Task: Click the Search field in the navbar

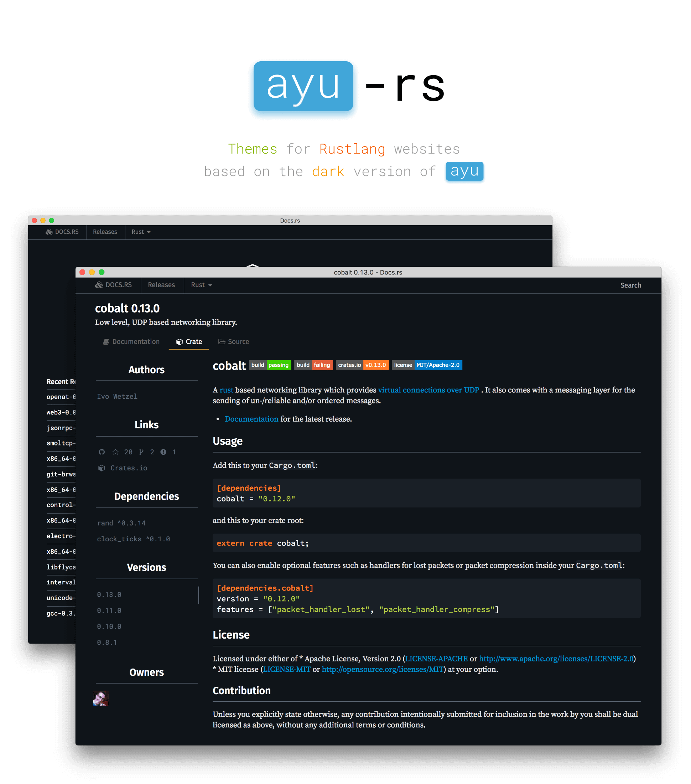Action: pos(630,285)
